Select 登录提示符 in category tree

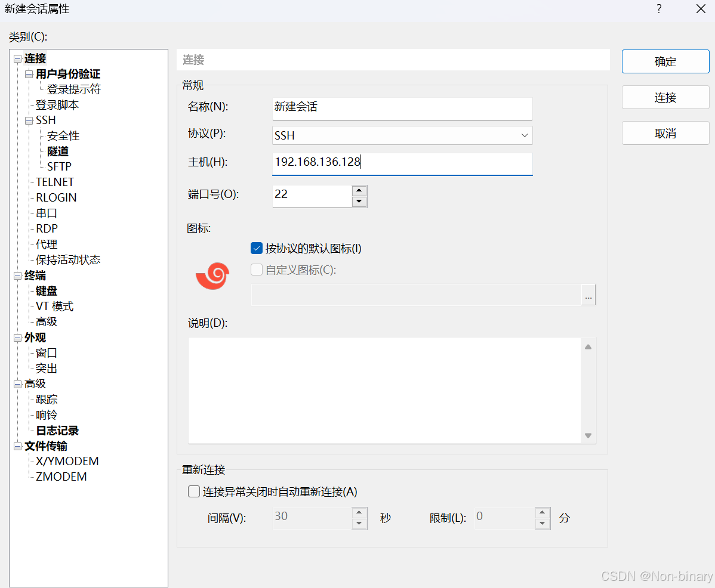[x=74, y=89]
